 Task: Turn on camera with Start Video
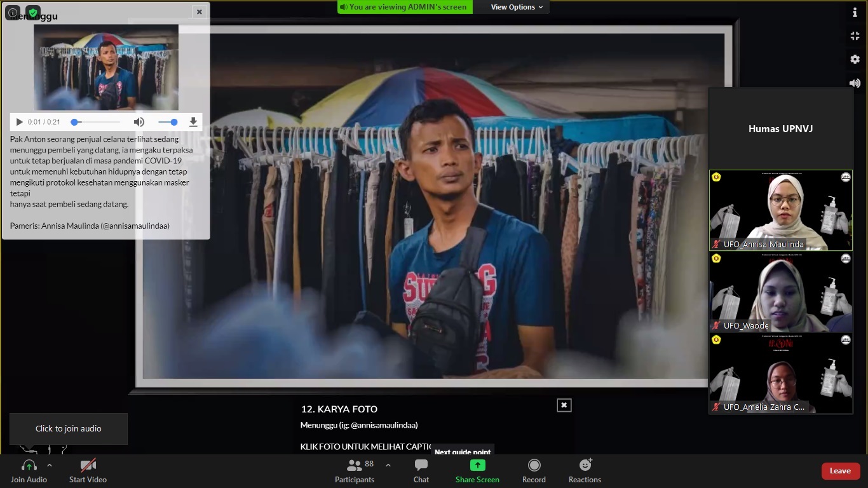(88, 471)
